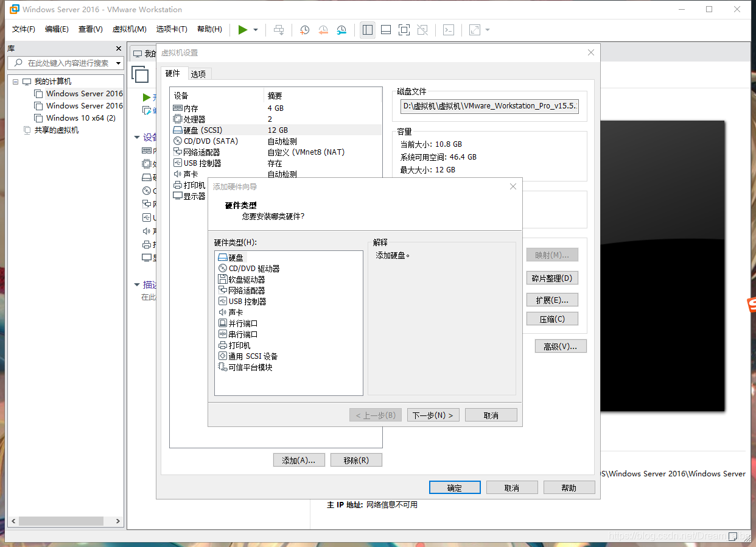Viewport: 756px width, 547px height.
Task: Select 共享的虚拟机 in library tree
Action: (x=56, y=130)
